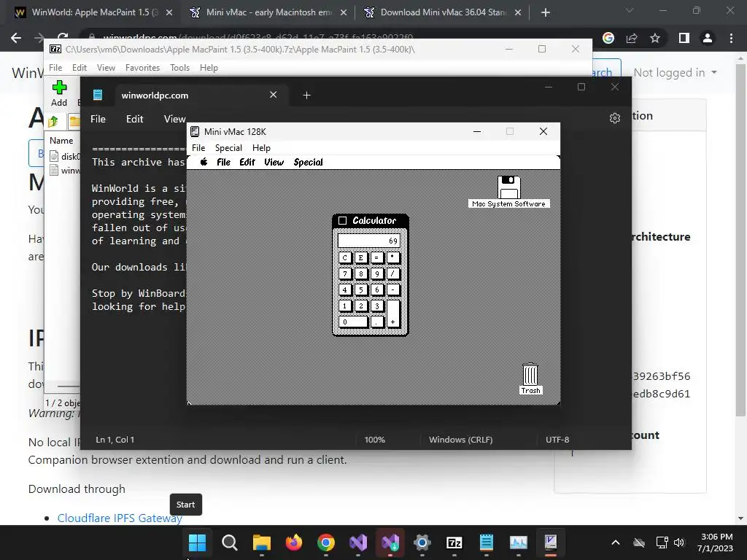Open the Windows Start button
Image resolution: width=747 pixels, height=560 pixels.
(x=197, y=542)
